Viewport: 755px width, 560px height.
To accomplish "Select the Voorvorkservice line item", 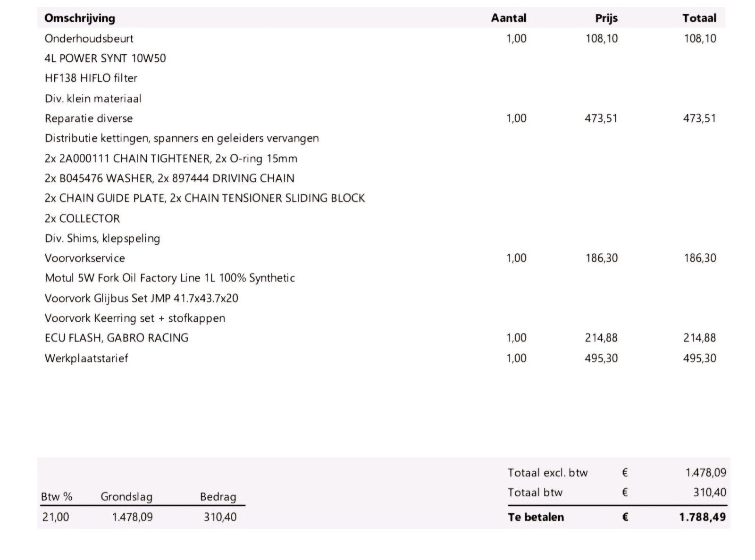I will pos(380,258).
